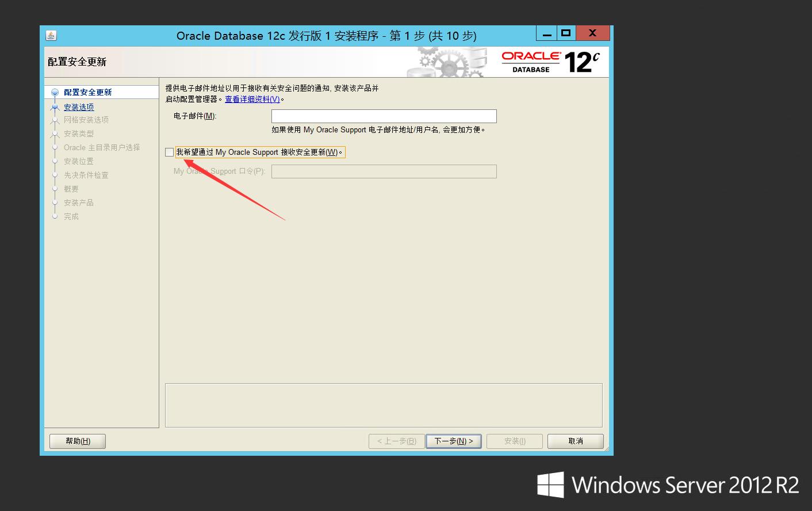Minimize the Oracle installer window

point(546,33)
